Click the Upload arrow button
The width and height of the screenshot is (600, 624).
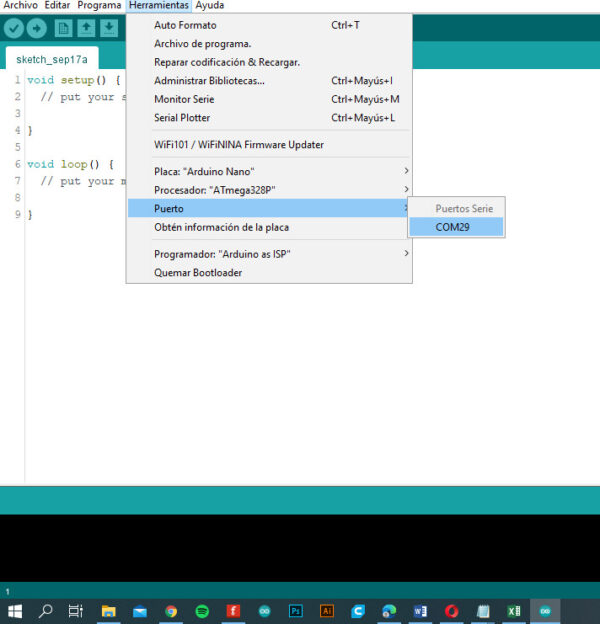click(x=37, y=28)
